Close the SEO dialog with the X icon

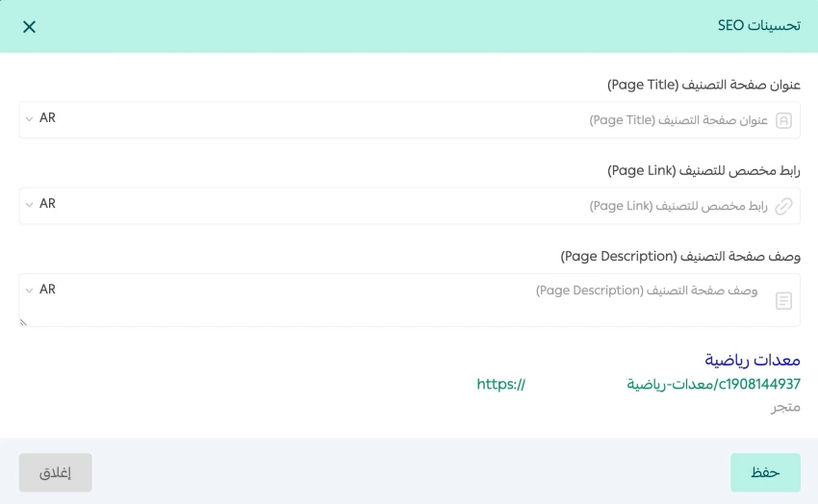point(29,27)
